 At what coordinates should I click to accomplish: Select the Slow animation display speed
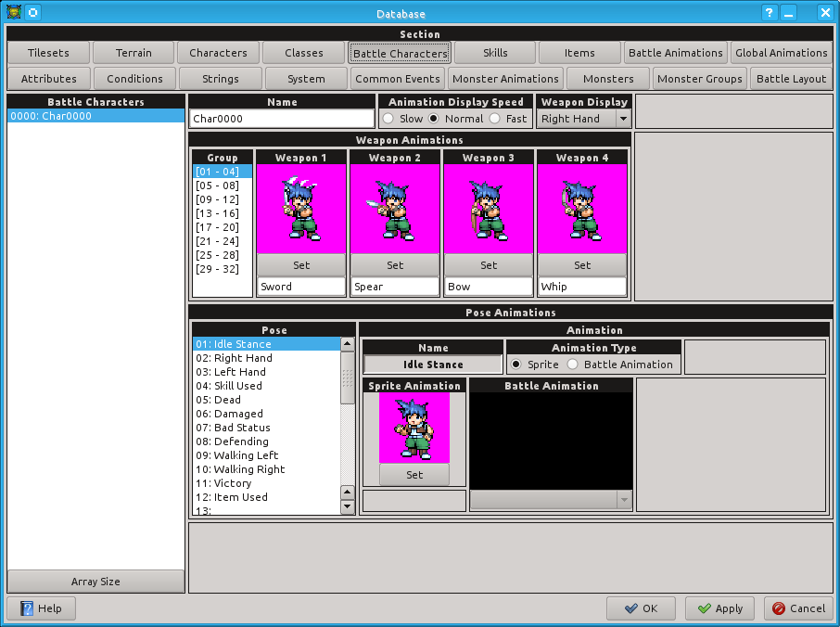[389, 118]
